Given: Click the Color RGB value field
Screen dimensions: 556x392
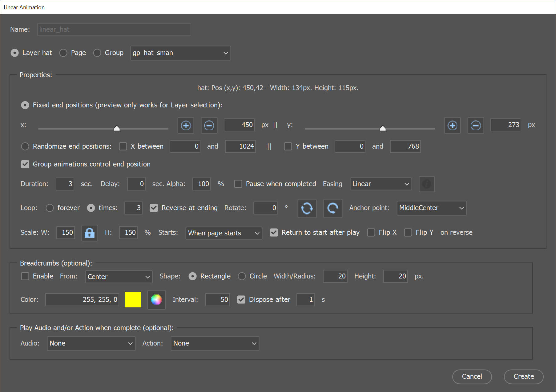Looking at the screenshot, I should [82, 300].
